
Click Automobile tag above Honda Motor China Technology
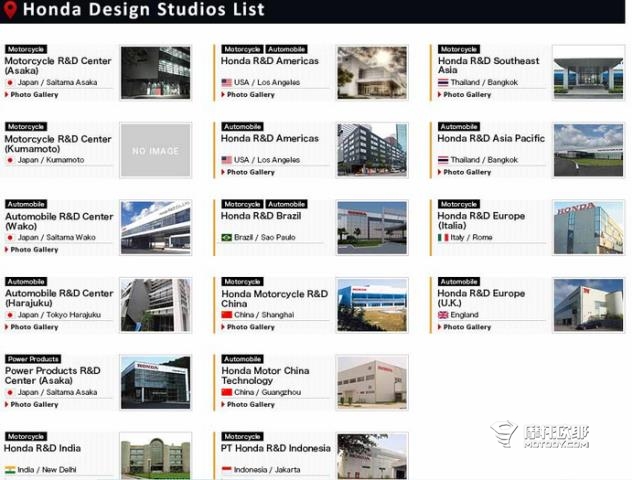click(x=242, y=359)
